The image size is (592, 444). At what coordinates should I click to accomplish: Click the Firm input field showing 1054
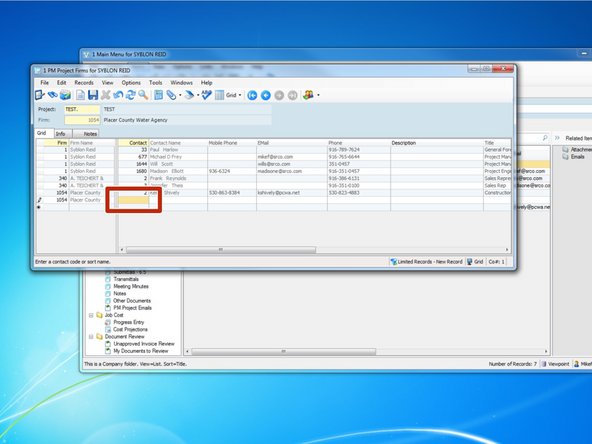(82, 120)
